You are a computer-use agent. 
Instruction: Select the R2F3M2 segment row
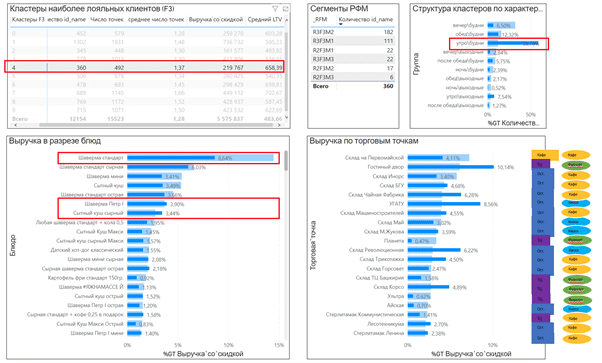353,68
